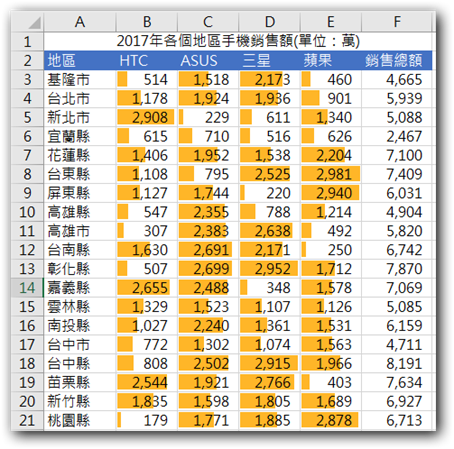Select cell 台北市
This screenshot has width=454, height=449.
[80, 99]
